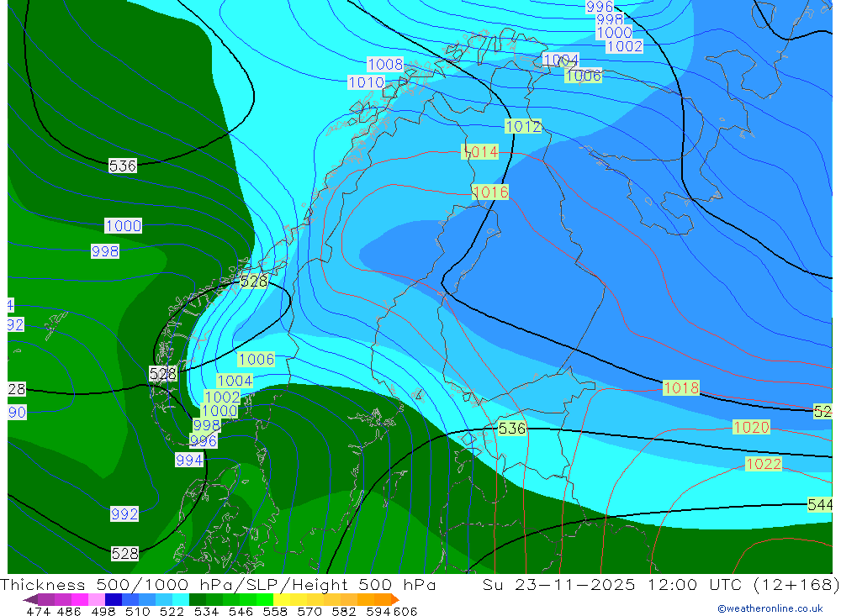
Task: Click the '996' label directly above '994'
Action: tap(204, 440)
